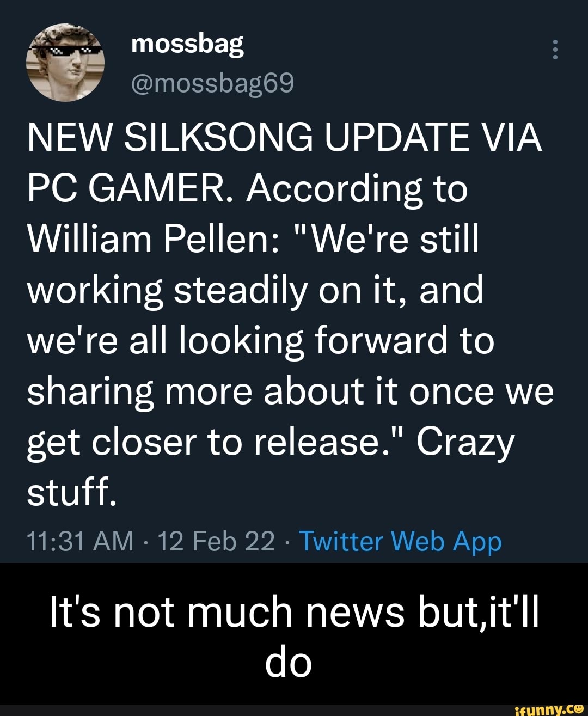Click "PC GAMER" in the tweet text
Screen dimensions: 588x716
[x=132, y=188]
